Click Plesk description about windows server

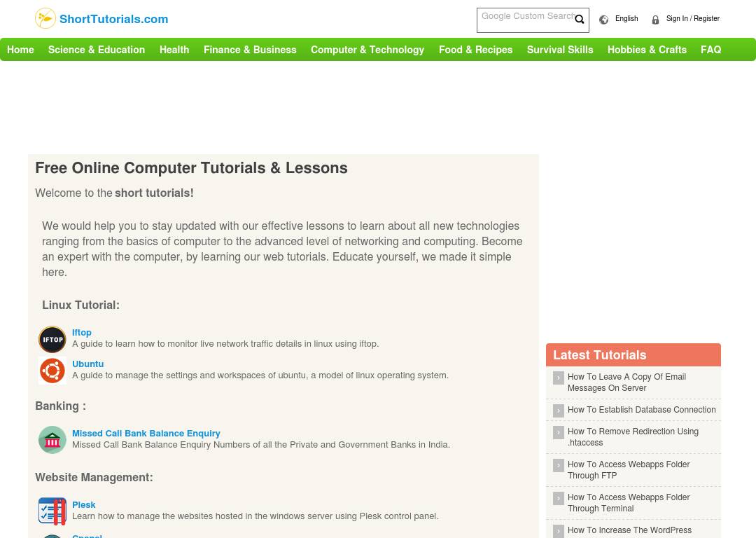(255, 516)
